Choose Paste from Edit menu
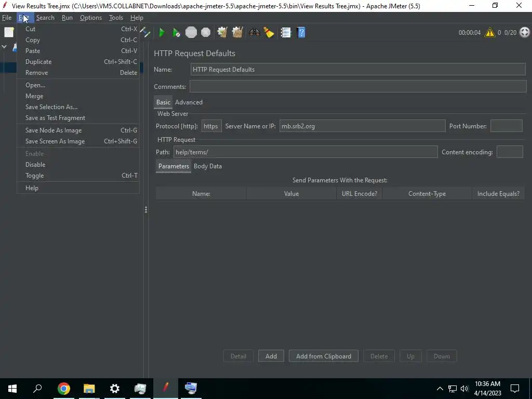This screenshot has height=399, width=532. click(x=78, y=51)
